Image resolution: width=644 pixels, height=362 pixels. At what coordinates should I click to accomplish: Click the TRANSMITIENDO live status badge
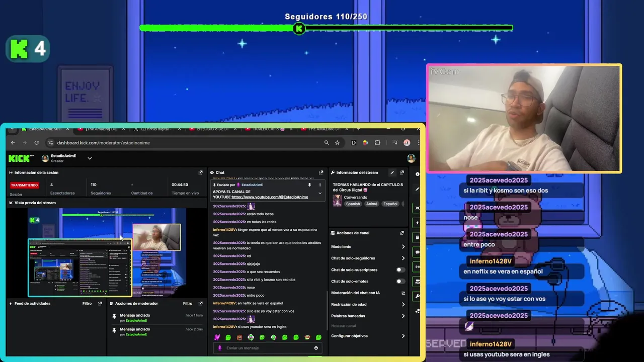[x=24, y=185]
